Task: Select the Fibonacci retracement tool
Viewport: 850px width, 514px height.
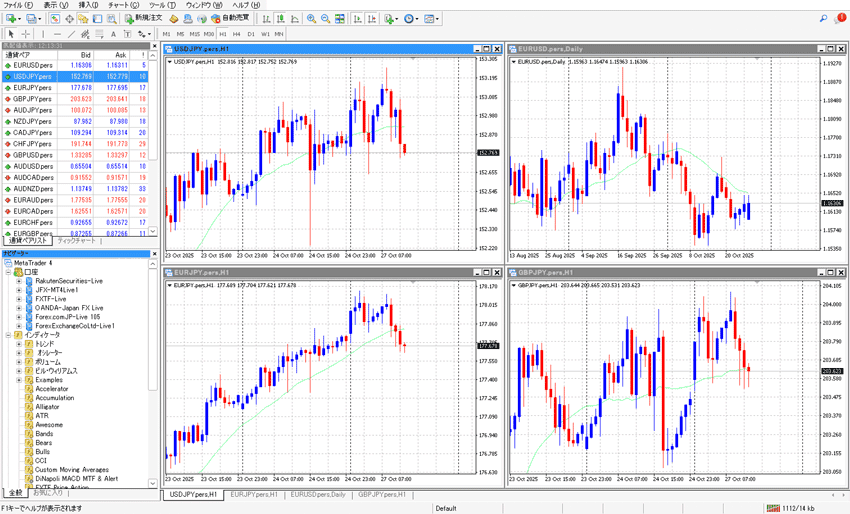Action: (x=99, y=34)
